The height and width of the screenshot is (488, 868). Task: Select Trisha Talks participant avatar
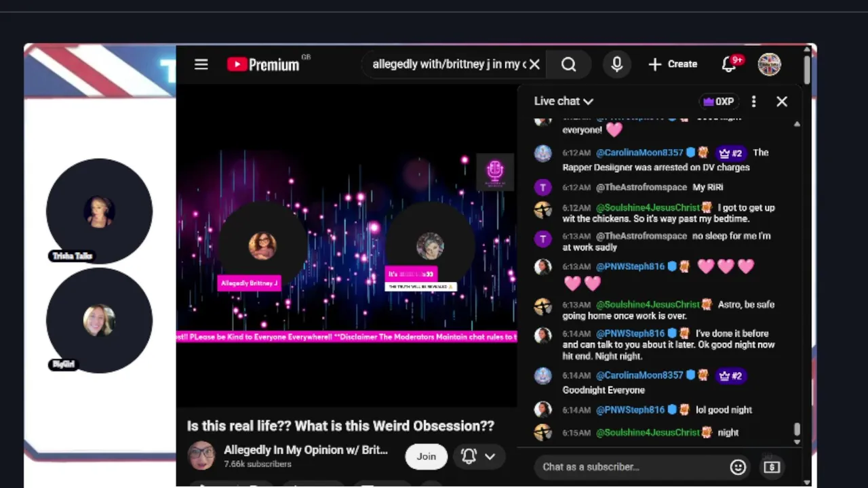point(99,211)
